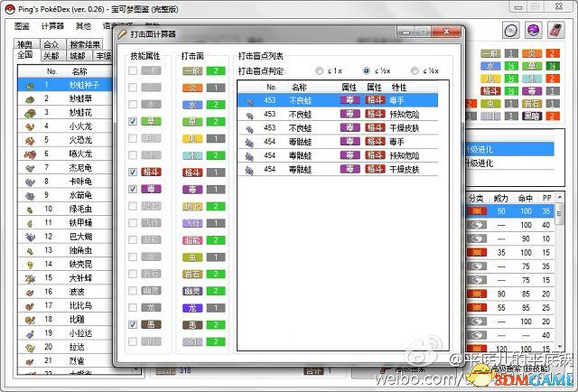Switch to the 城都 region tab

[x=79, y=56]
